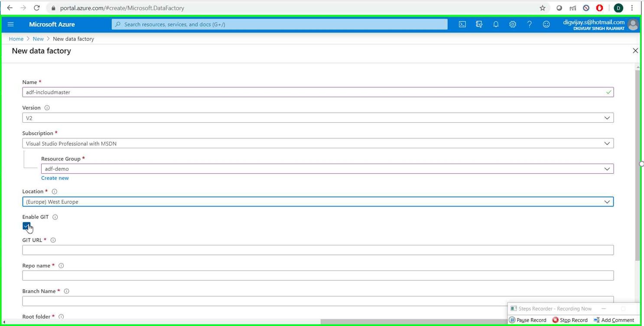The image size is (644, 326).
Task: Click the browser address bar URL
Action: tap(122, 8)
